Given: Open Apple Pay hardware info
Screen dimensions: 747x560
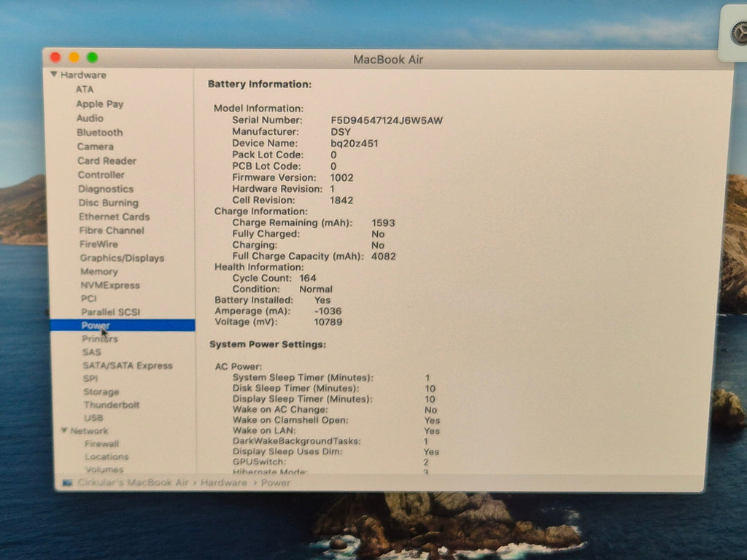Looking at the screenshot, I should (x=100, y=104).
